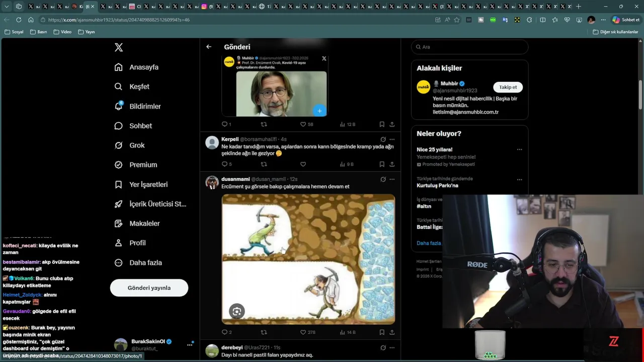Follow Muhbir with Takip et button
This screenshot has width=644, height=362.
tap(508, 87)
